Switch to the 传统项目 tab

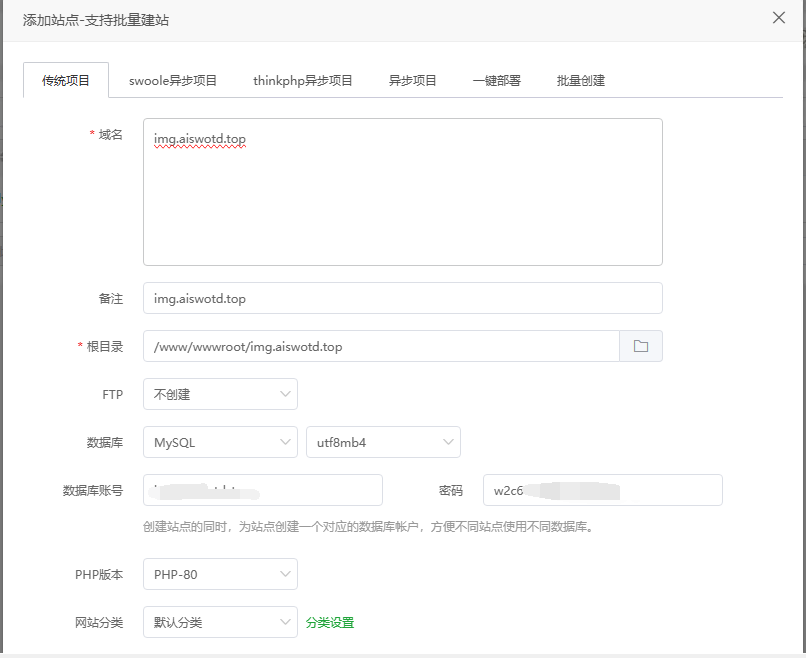coord(66,81)
